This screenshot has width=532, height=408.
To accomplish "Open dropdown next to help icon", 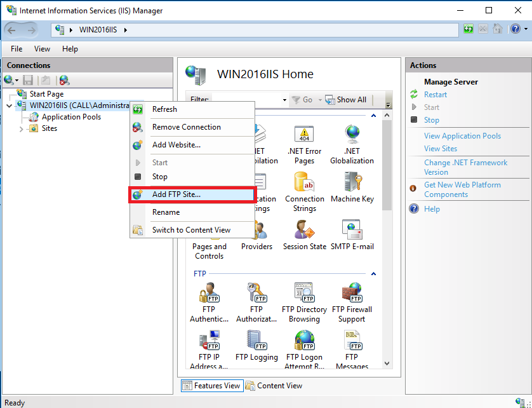I will 526,29.
